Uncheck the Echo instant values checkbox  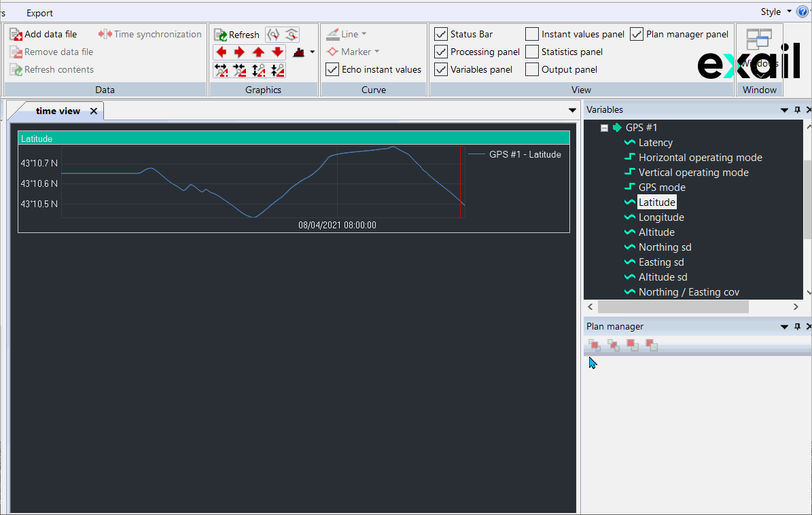332,69
